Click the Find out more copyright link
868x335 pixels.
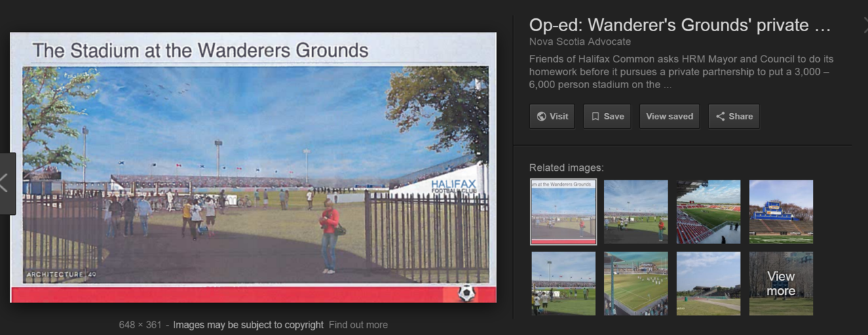click(x=358, y=325)
